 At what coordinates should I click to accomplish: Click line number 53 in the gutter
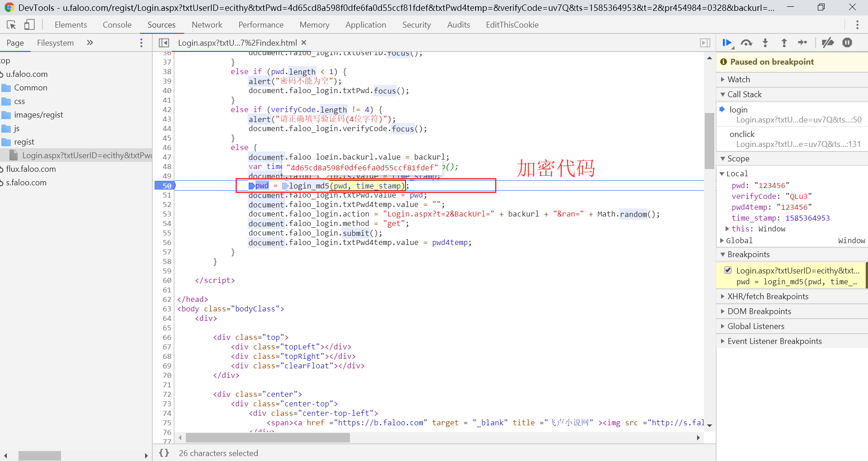pos(167,214)
